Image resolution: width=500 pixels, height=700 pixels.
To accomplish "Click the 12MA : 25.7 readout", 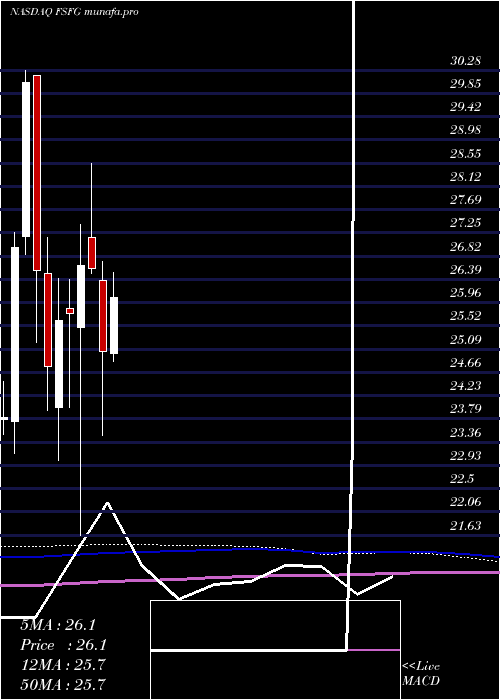I will click(x=63, y=665).
